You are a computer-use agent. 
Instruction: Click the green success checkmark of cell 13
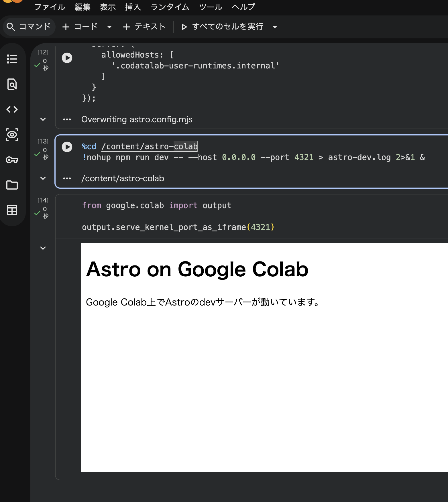tap(37, 154)
